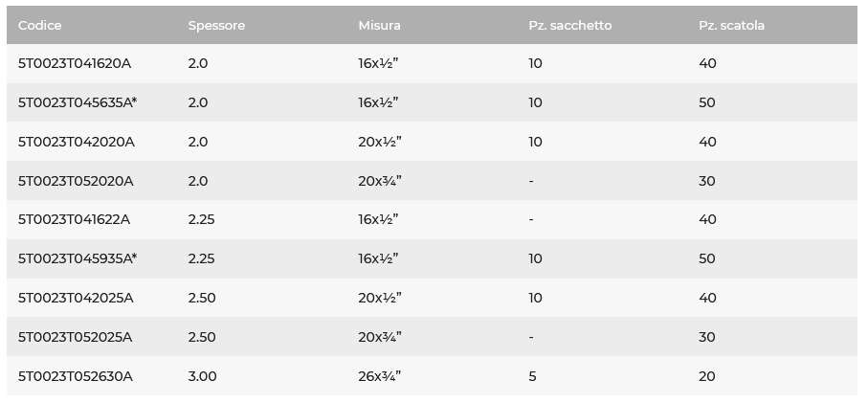Click the 20 pieces-per-box value
The height and width of the screenshot is (403, 868).
click(x=707, y=376)
